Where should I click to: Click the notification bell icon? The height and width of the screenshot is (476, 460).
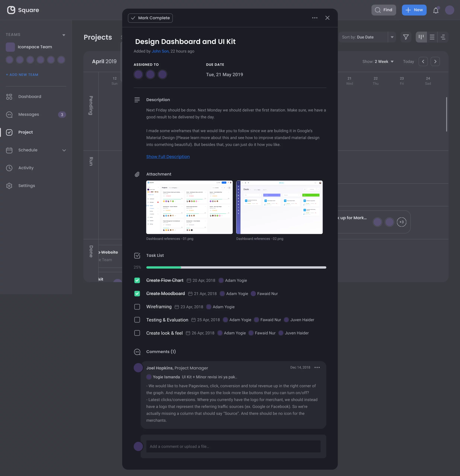point(436,10)
